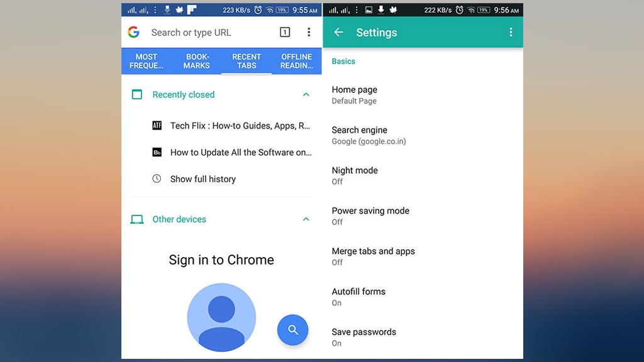Screen dimensions: 644x362
Task: Tap the download arrow icon in the right status bar
Action: (x=380, y=10)
